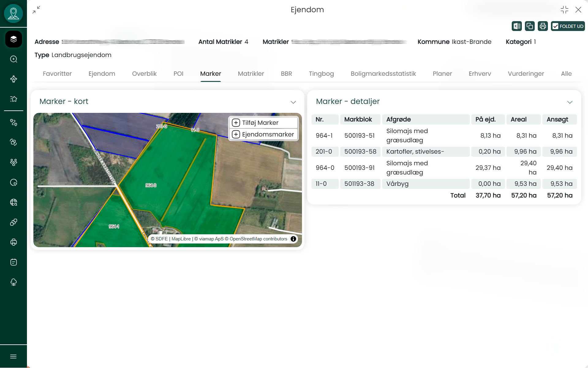Collapse the Marker - kort panel
Viewport: 588px width, 368px height.
[293, 102]
